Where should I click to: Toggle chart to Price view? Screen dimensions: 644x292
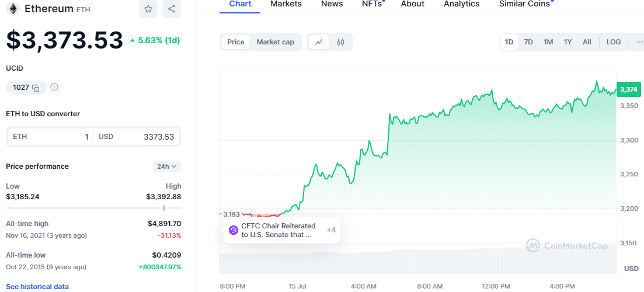(236, 42)
